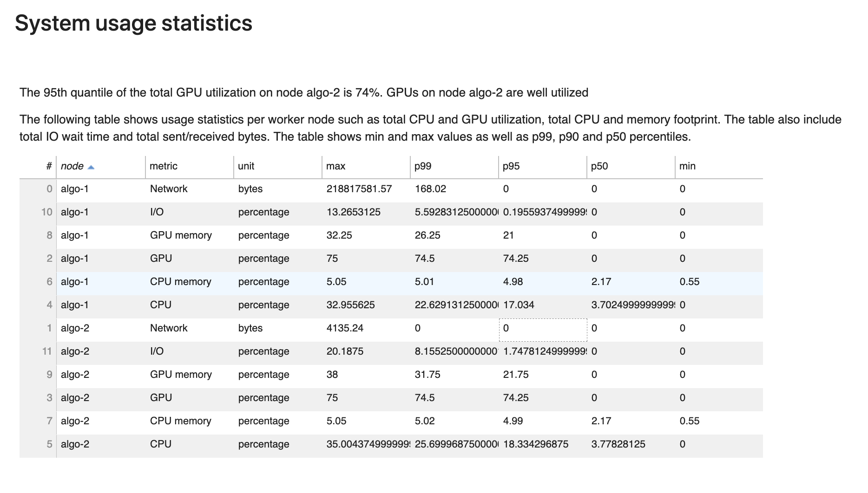The width and height of the screenshot is (868, 493).
Task: Sort table by the p99 column header
Action: point(422,166)
